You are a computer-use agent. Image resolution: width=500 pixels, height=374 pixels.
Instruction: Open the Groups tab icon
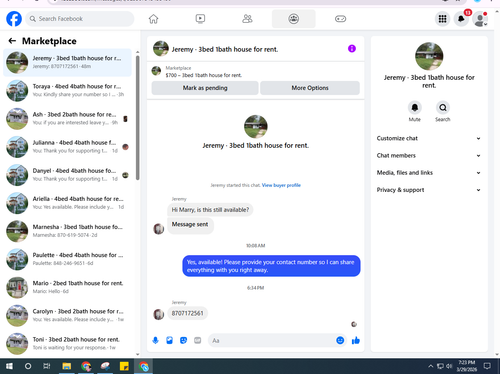pyautogui.click(x=293, y=19)
